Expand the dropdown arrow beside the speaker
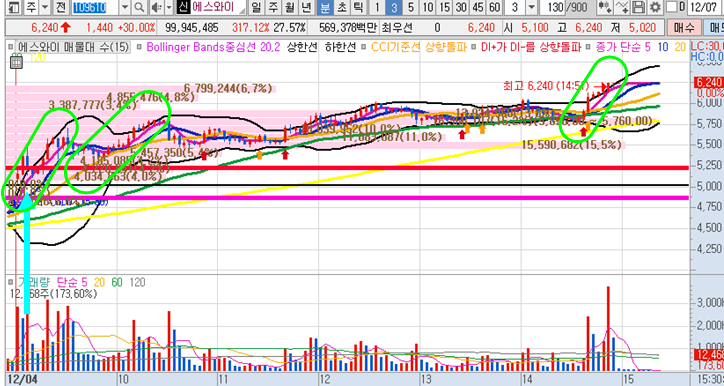Image resolution: width=724 pixels, height=386 pixels. [x=169, y=7]
